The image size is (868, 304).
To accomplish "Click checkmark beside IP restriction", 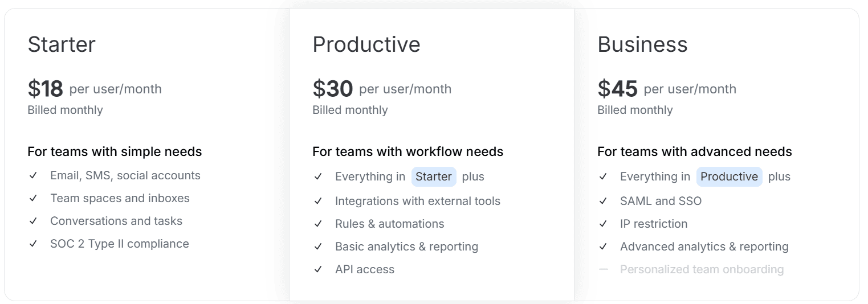I will point(603,224).
